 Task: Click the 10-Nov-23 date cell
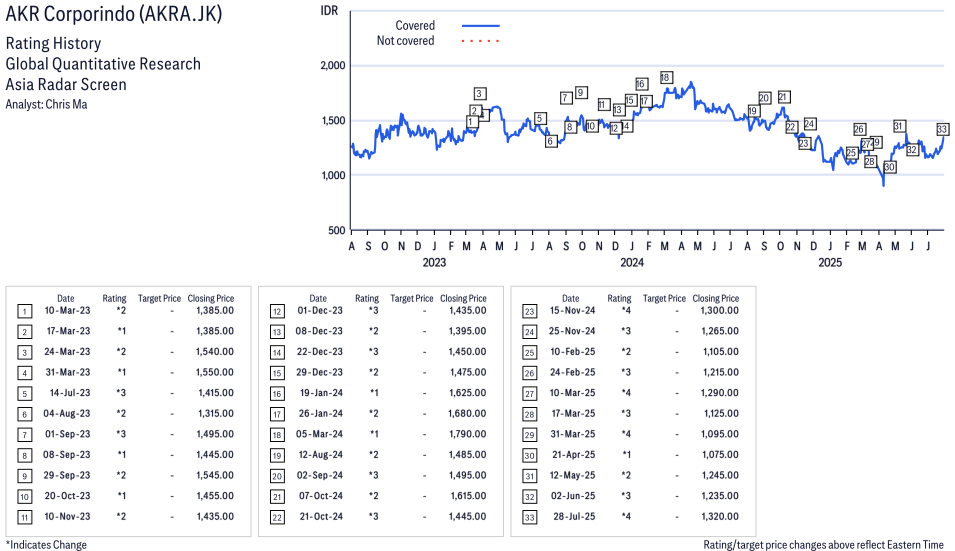[67, 516]
